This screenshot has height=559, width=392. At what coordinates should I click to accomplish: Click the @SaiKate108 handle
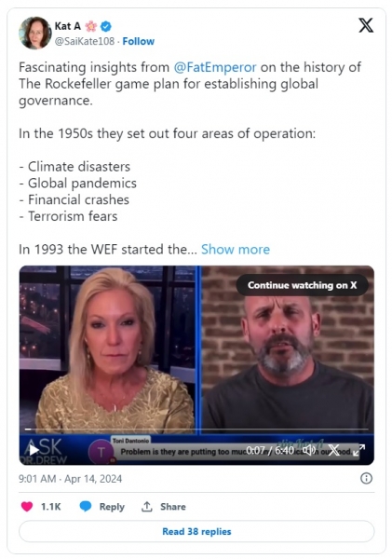pyautogui.click(x=85, y=41)
